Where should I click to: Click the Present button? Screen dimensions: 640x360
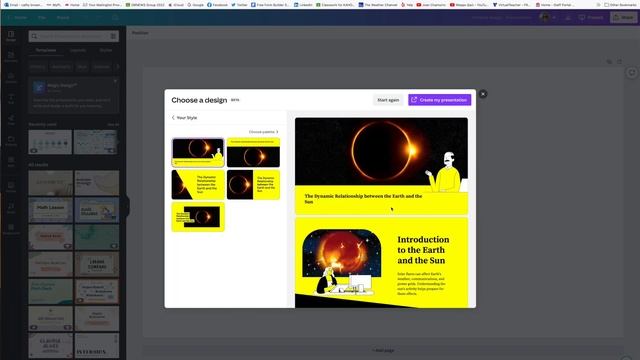[591, 18]
